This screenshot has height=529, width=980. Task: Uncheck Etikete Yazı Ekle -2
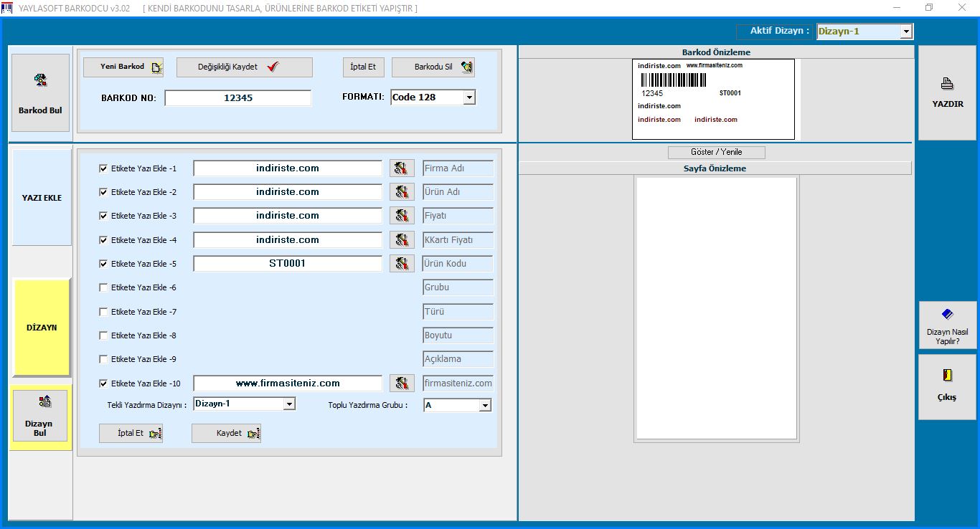click(103, 192)
